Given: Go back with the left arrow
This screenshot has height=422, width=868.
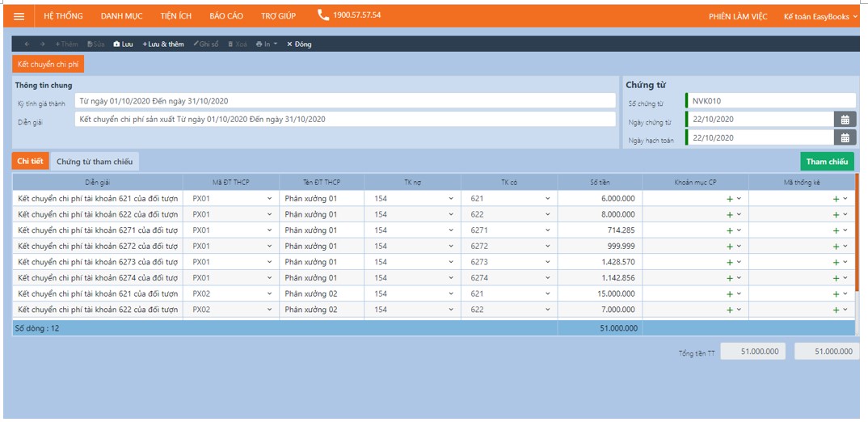Looking at the screenshot, I should (27, 44).
